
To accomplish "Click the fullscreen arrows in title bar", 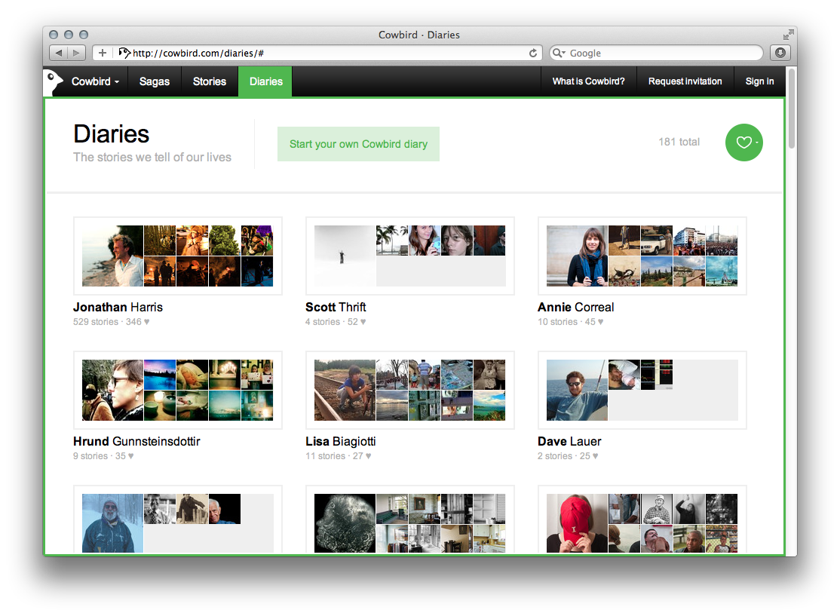I will (788, 35).
